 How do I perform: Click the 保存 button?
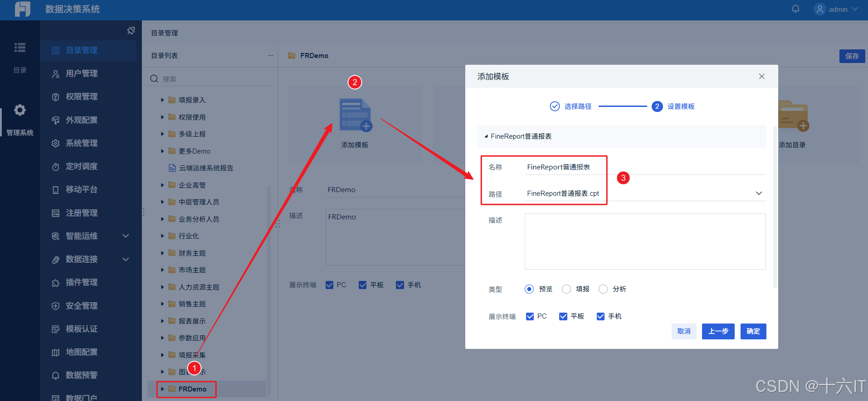(852, 56)
